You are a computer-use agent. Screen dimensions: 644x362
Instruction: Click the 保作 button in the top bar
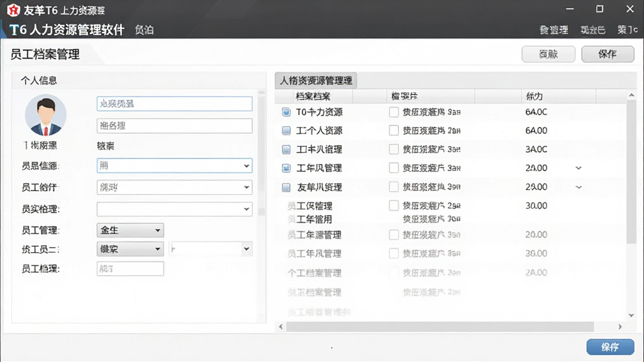608,54
